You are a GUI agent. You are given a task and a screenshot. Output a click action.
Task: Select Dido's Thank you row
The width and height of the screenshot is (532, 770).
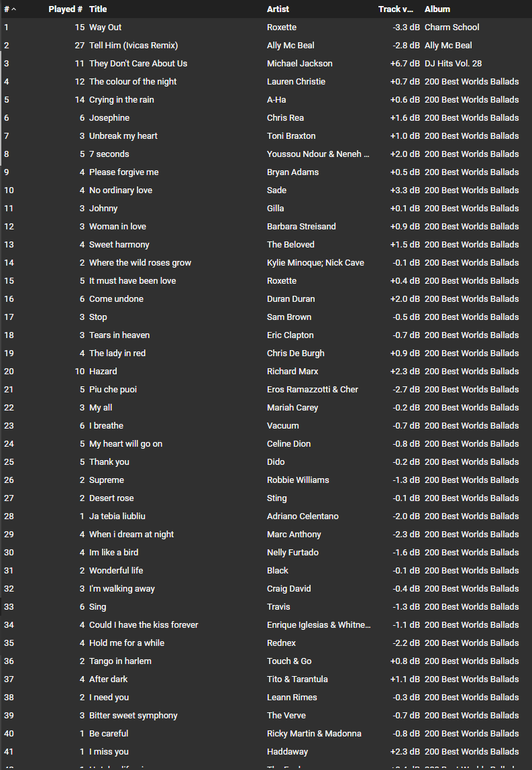coord(109,462)
